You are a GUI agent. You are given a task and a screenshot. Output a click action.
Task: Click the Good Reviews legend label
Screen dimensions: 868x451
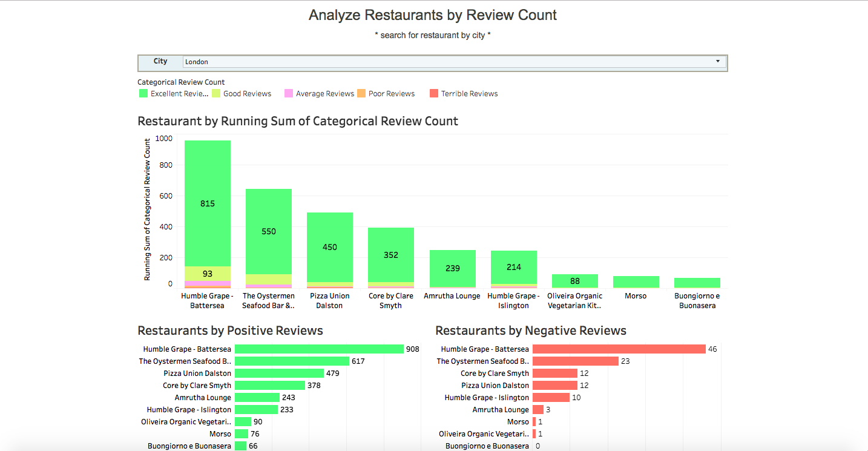(x=247, y=94)
